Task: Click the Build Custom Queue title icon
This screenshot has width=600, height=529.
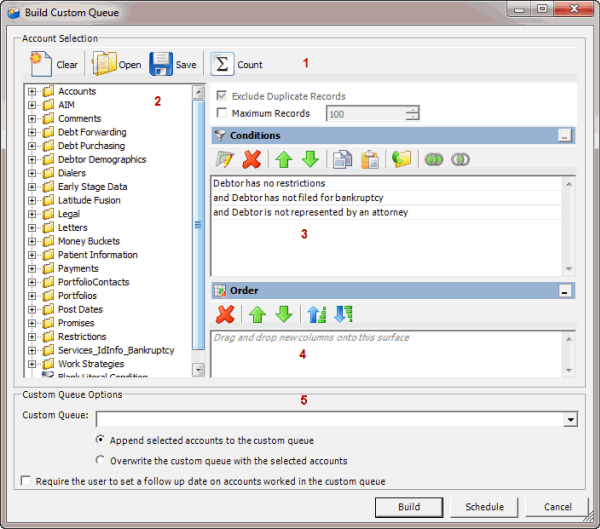Action: [14, 13]
